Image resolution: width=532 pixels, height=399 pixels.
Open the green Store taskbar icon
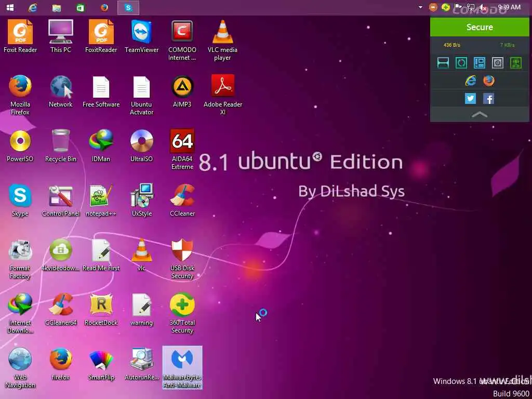click(x=81, y=7)
